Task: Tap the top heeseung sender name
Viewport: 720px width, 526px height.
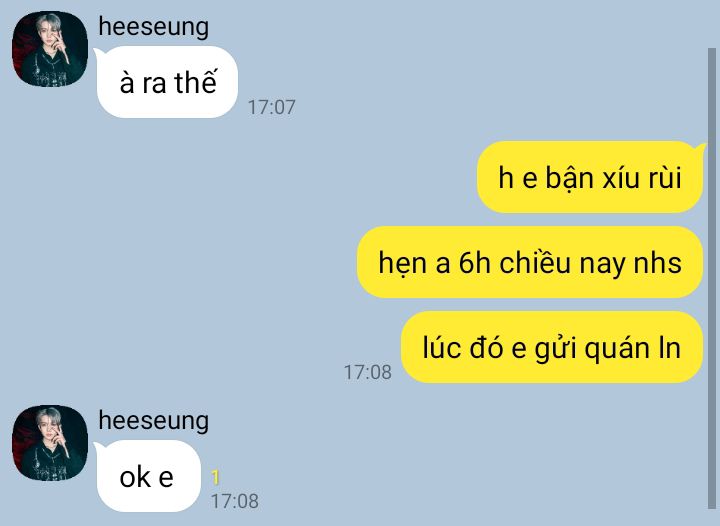Action: click(153, 27)
